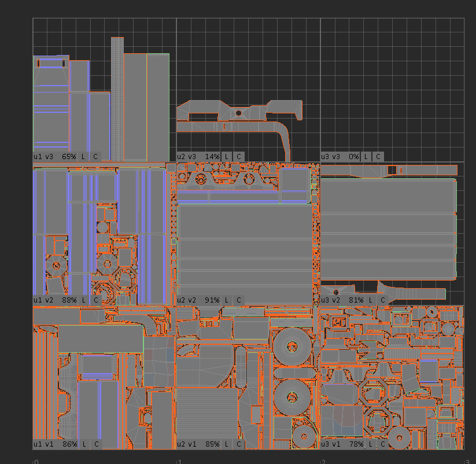The height and width of the screenshot is (464, 476).
Task: Click the 65% fill value of tile u1 v3
Action: click(69, 157)
